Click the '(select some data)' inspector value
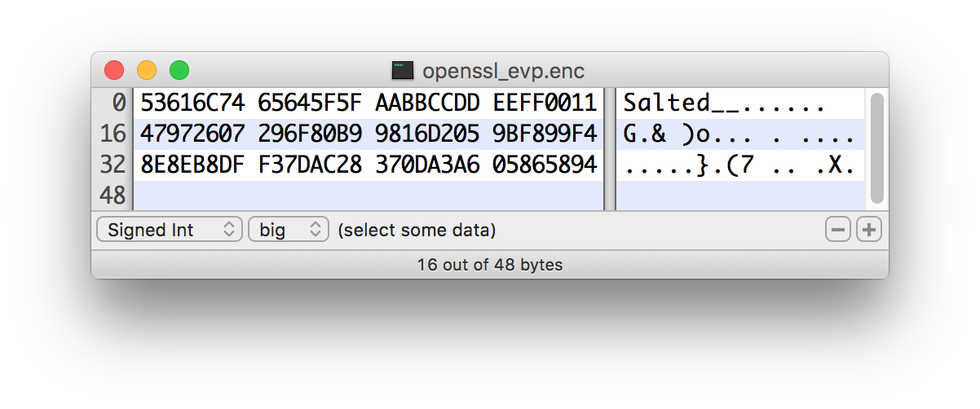Screen dimensions: 980x409 417,231
